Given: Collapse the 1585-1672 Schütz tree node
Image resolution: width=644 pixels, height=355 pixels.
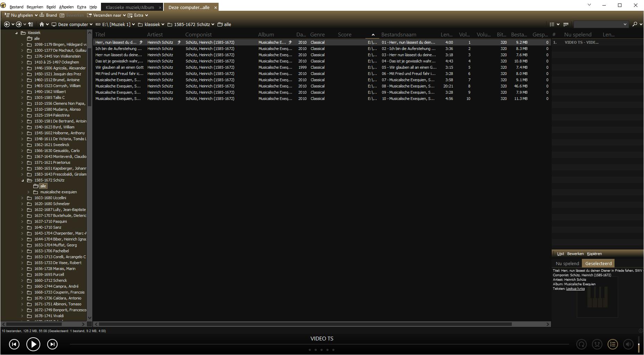Looking at the screenshot, I should [x=23, y=180].
